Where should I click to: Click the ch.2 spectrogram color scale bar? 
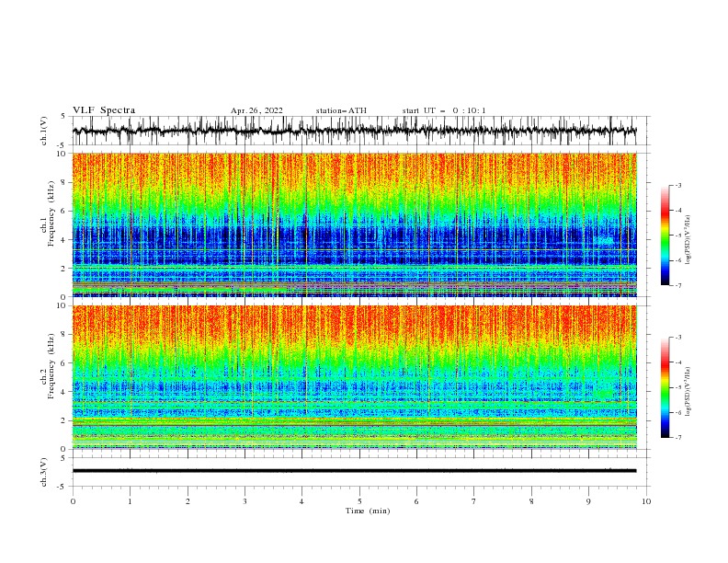click(665, 387)
